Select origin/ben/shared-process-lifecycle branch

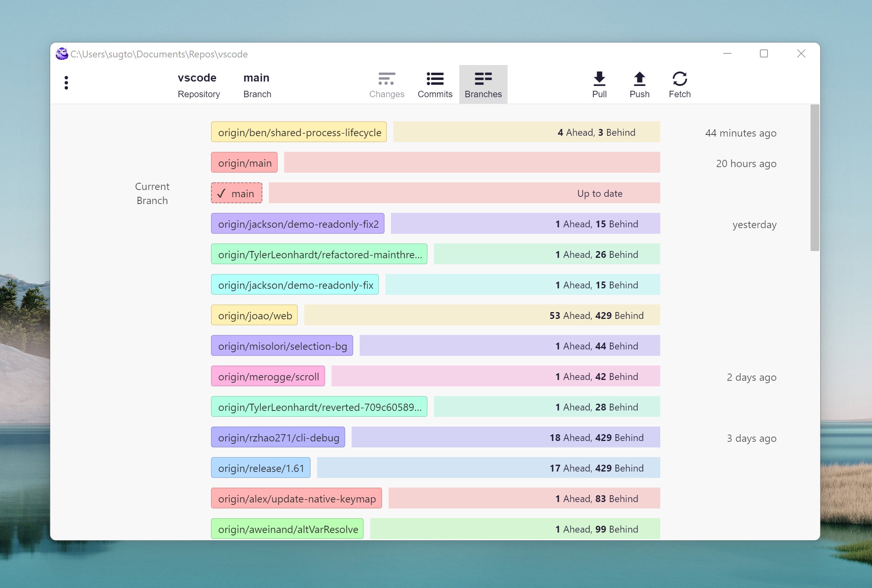pyautogui.click(x=299, y=132)
